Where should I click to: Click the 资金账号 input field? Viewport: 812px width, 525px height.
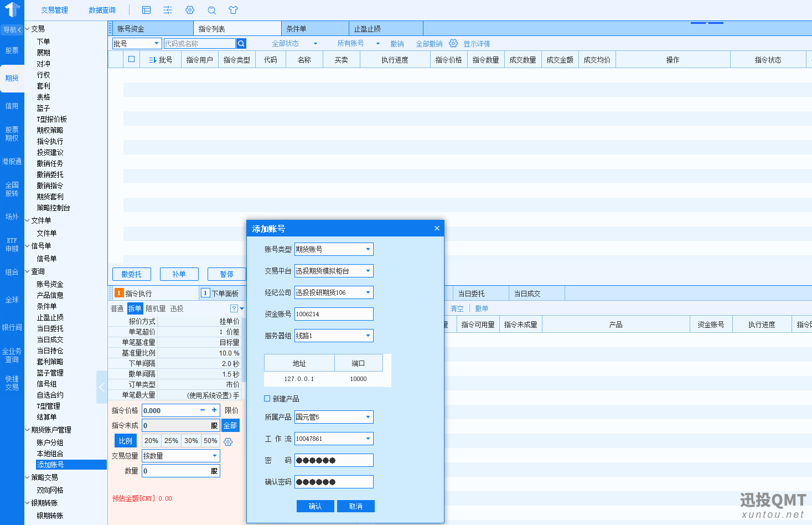(334, 314)
